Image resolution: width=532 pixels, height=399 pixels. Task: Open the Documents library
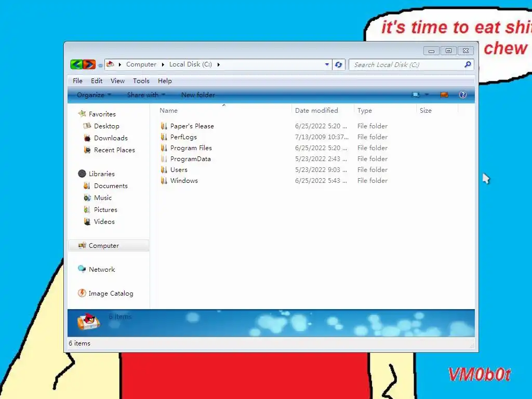coord(111,186)
